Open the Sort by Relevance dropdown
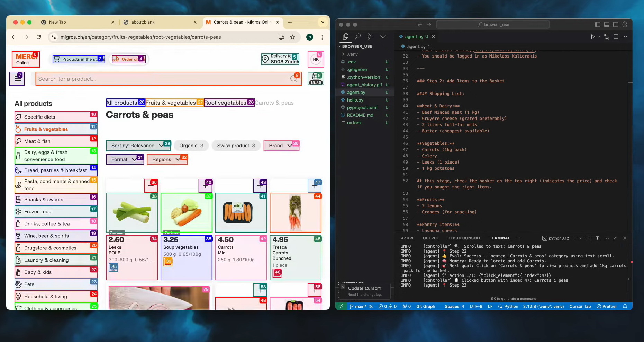The image size is (644, 342). [138, 146]
